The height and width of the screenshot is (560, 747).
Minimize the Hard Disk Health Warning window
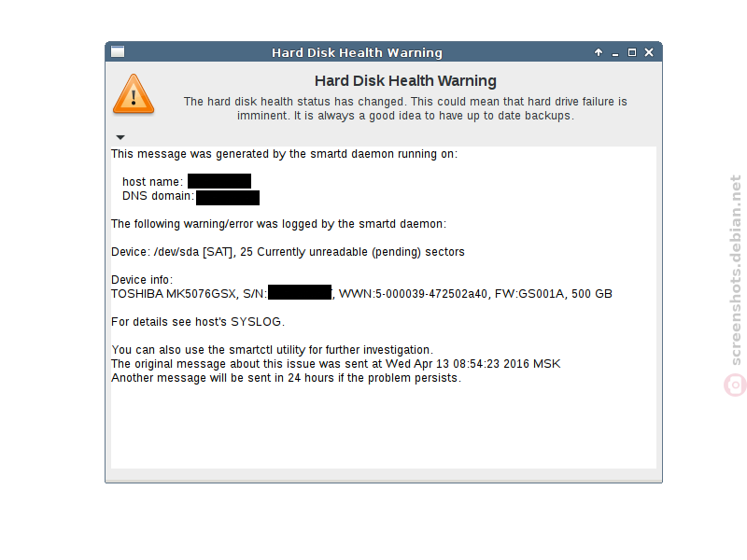click(615, 53)
